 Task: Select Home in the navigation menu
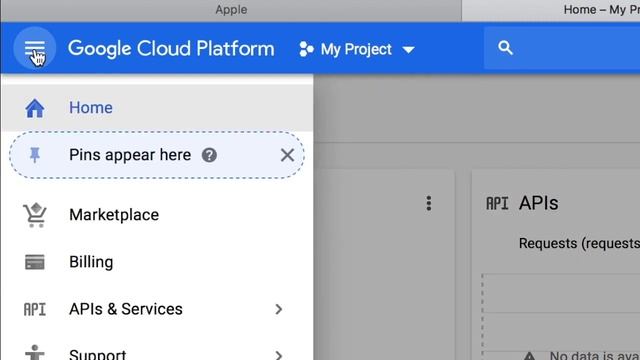click(157, 108)
